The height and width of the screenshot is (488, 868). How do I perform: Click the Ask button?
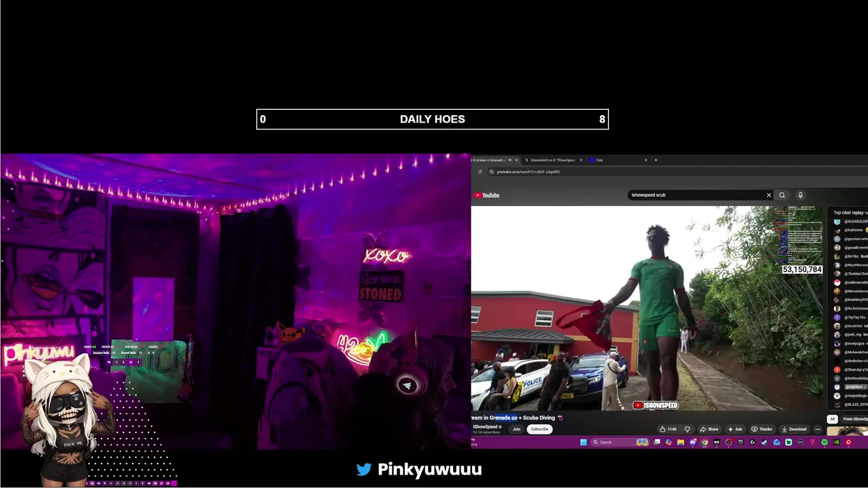[x=735, y=429]
